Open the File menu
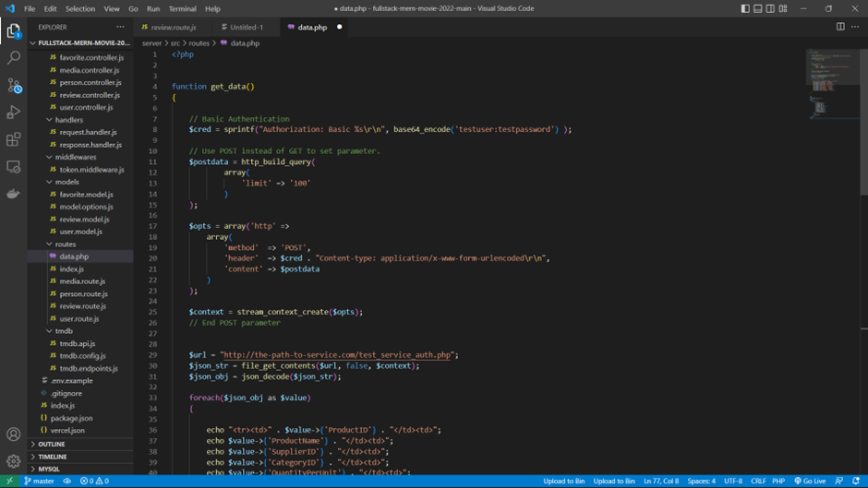 click(30, 8)
